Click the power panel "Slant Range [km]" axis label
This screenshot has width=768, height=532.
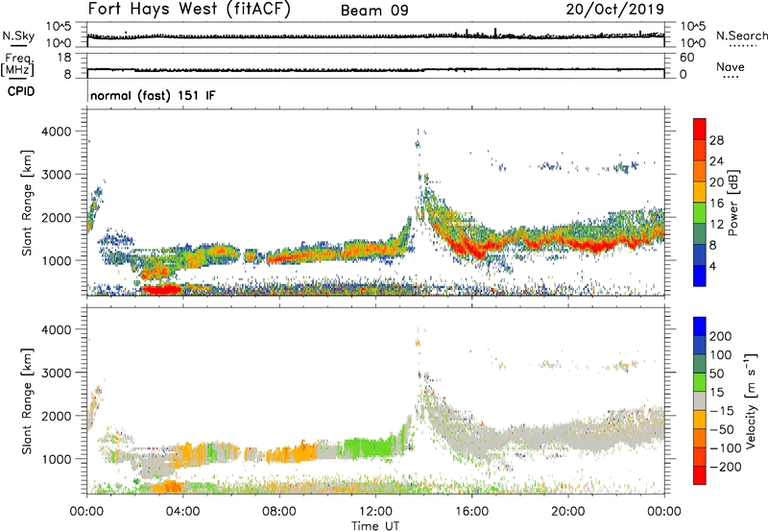click(27, 203)
